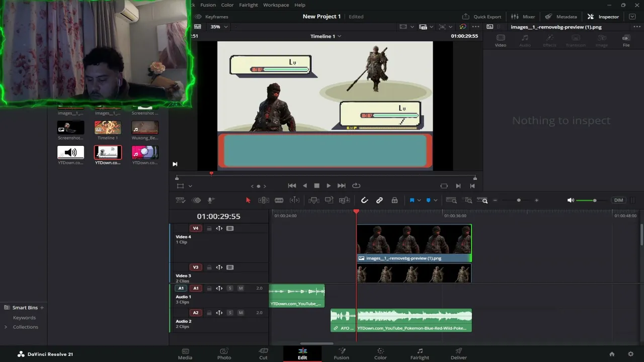
Task: Open the viewer zoom 35% dropdown
Action: pyautogui.click(x=219, y=27)
